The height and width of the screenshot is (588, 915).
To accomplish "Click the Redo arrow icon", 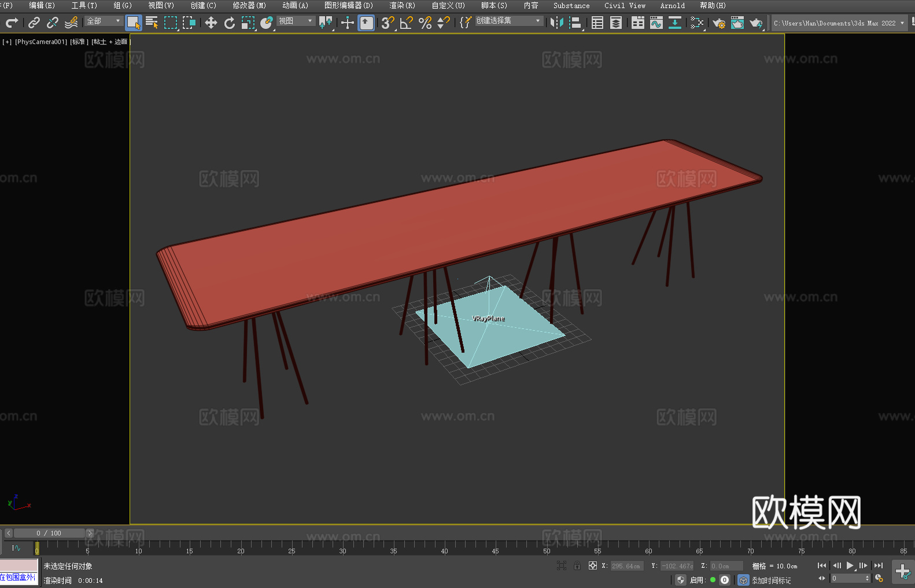I will coord(12,23).
